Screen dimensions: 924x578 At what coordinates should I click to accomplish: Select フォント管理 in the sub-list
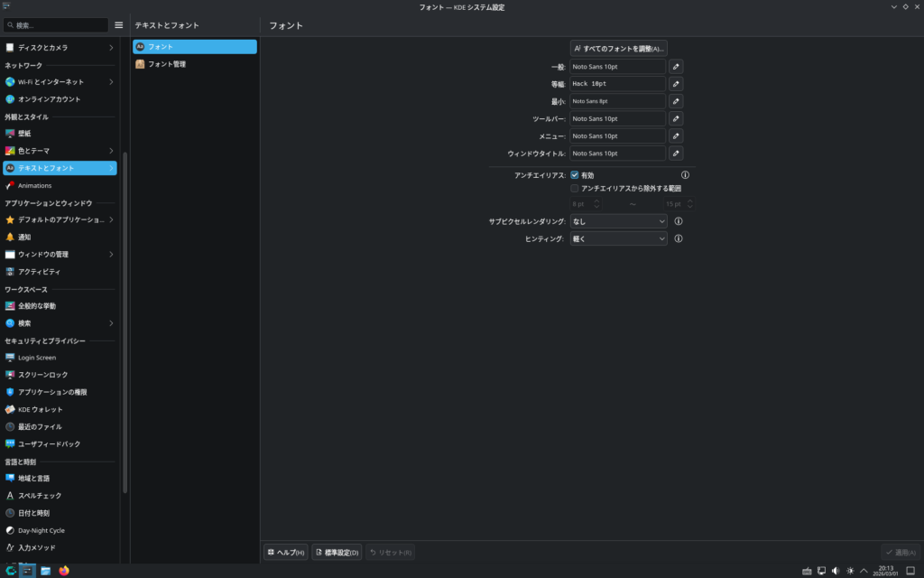pyautogui.click(x=167, y=64)
